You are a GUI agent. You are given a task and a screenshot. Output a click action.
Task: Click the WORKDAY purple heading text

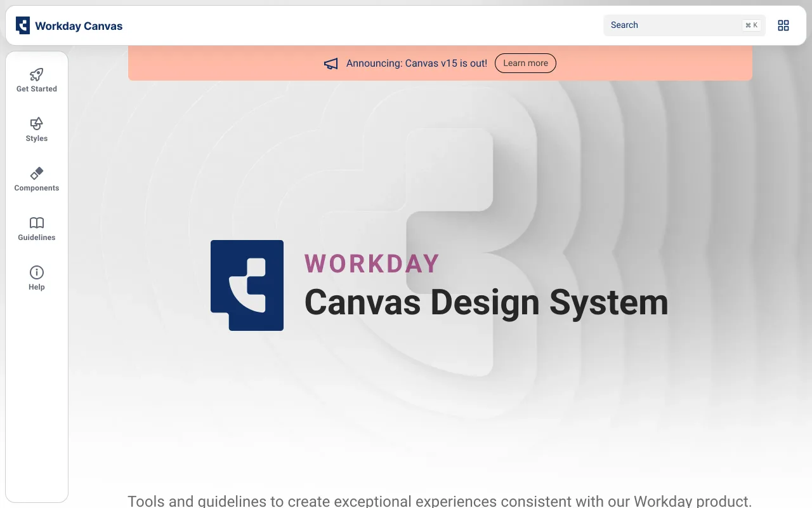372,264
